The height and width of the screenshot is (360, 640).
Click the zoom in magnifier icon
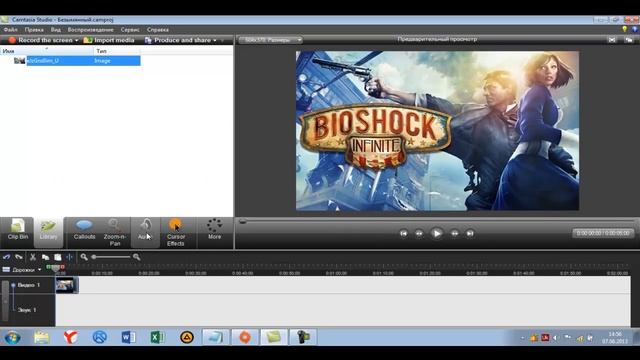137,257
